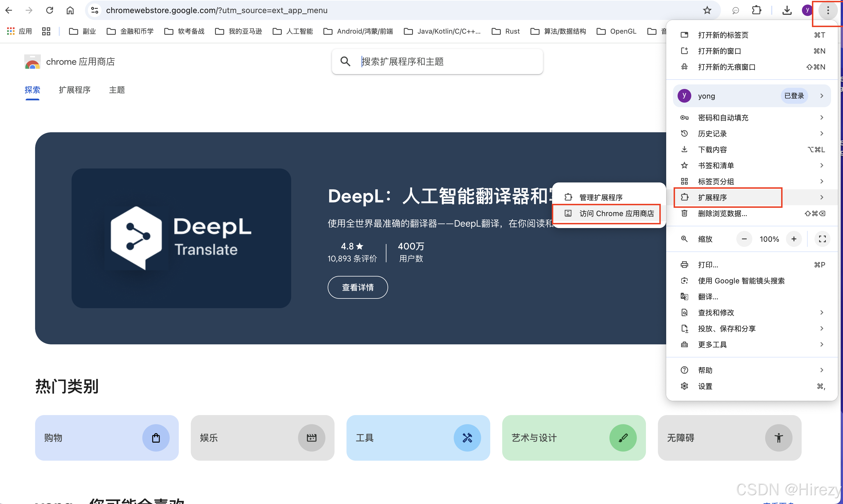Expand 查找和修改 submenu
Image resolution: width=843 pixels, height=504 pixels.
point(752,312)
